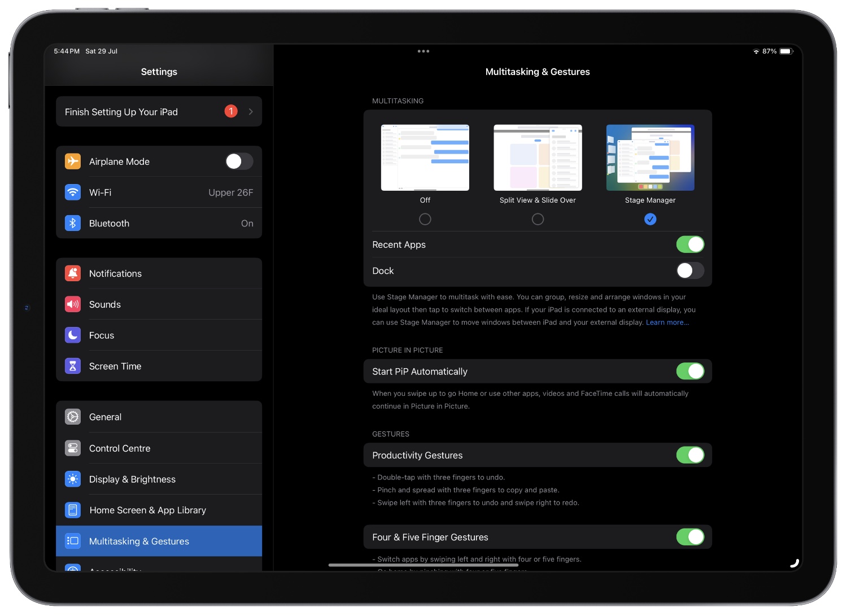Open Notifications via its bell icon

pos(73,273)
